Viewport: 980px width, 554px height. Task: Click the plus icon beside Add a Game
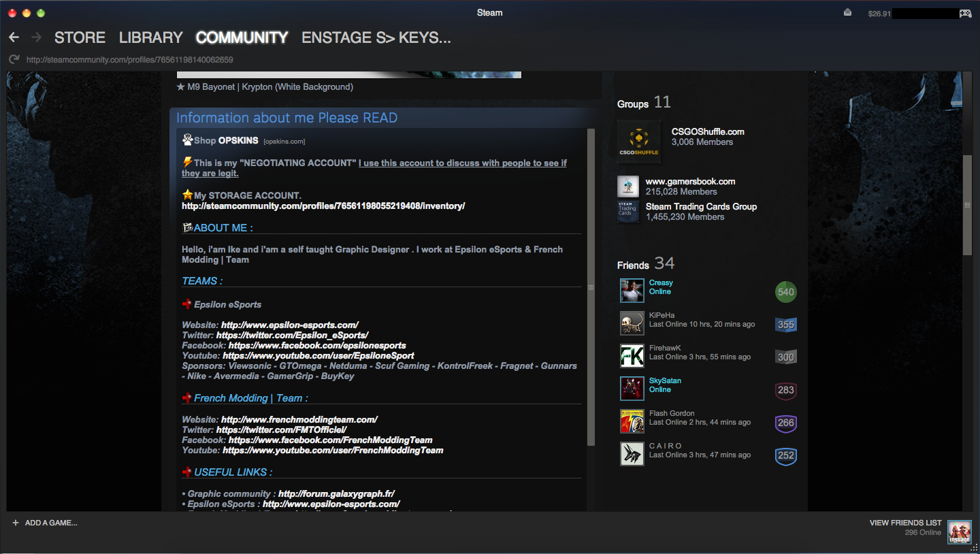coord(15,523)
